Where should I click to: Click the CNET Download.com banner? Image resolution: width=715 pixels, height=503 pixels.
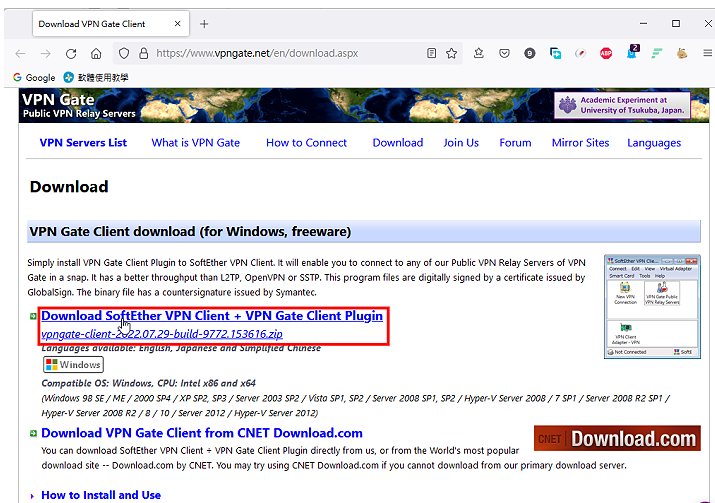[x=617, y=438]
